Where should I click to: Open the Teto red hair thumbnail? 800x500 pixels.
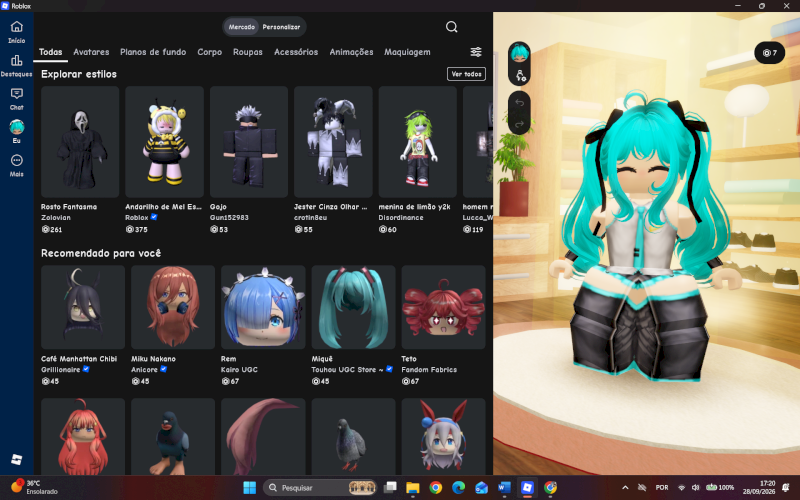click(x=443, y=307)
